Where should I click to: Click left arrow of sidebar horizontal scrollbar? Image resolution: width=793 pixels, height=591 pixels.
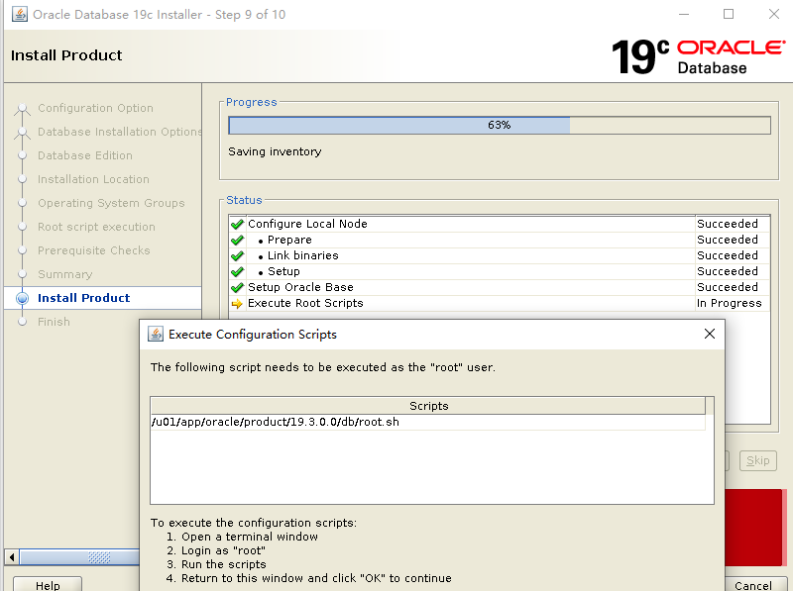pos(12,558)
